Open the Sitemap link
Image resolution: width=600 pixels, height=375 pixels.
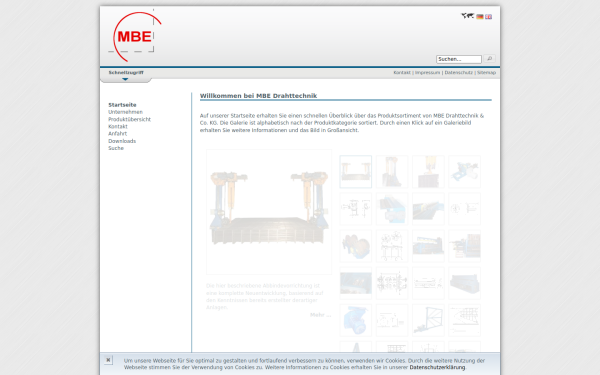pos(486,72)
